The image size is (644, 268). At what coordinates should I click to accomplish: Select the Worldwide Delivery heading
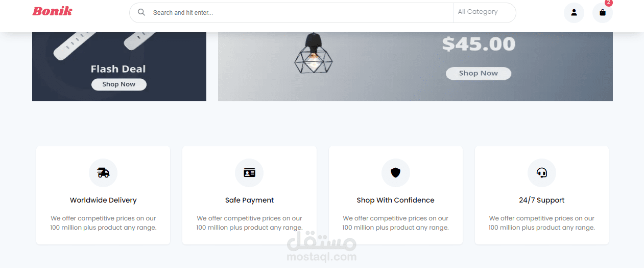103,200
